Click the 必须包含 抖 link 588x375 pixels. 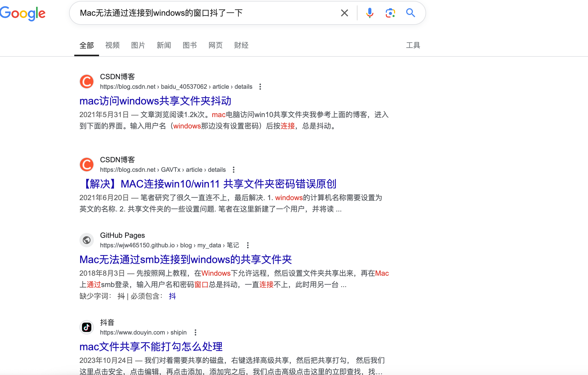click(172, 296)
